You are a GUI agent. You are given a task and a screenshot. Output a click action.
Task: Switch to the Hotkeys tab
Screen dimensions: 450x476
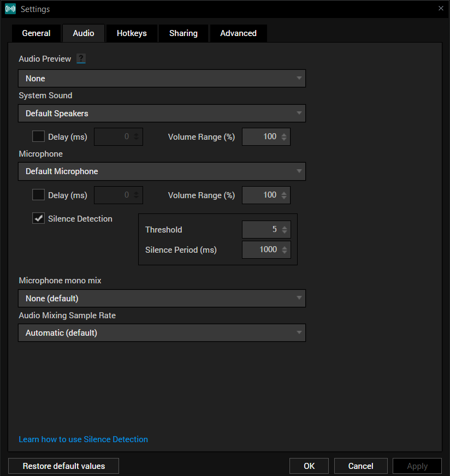click(x=132, y=33)
